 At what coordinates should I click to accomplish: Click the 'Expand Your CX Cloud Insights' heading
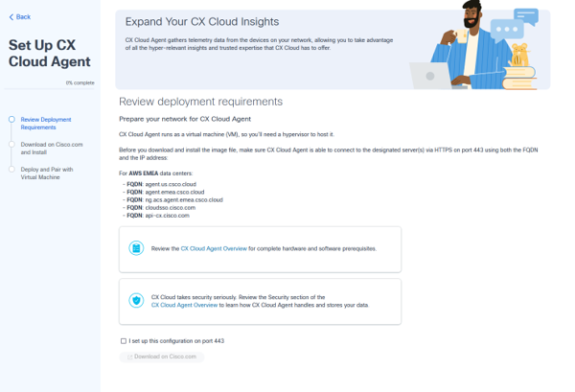(202, 22)
